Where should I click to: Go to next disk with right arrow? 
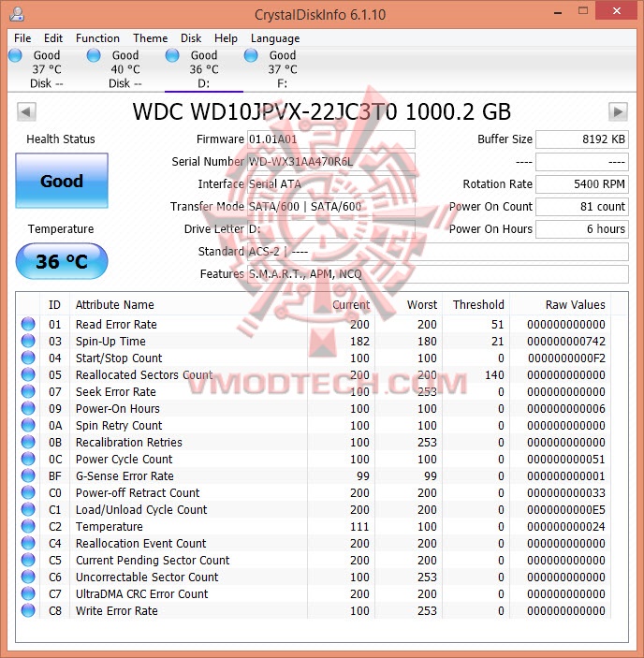coord(618,112)
